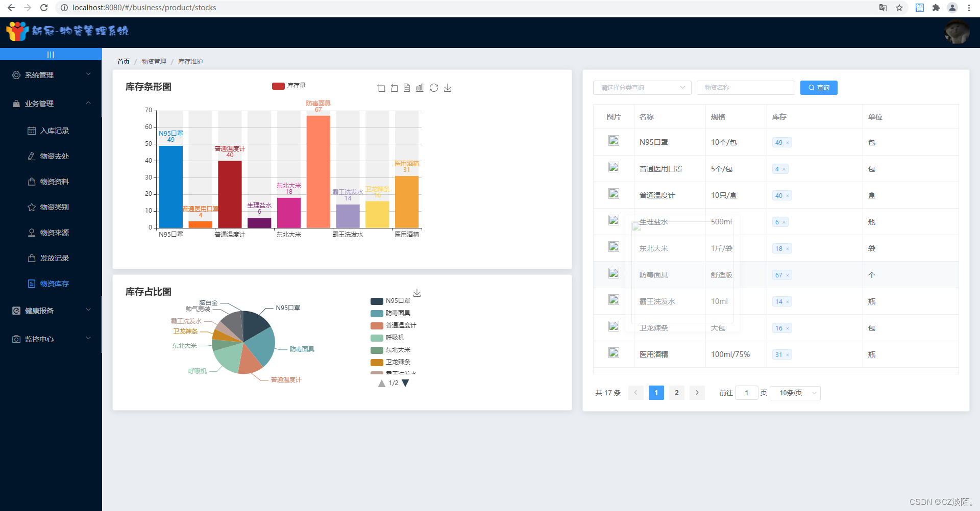Go to next table page arrow

697,393
